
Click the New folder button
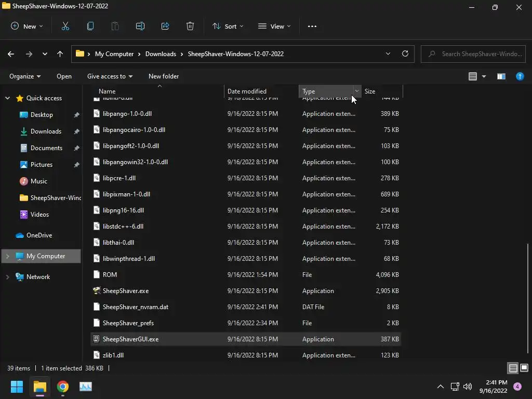pos(164,76)
